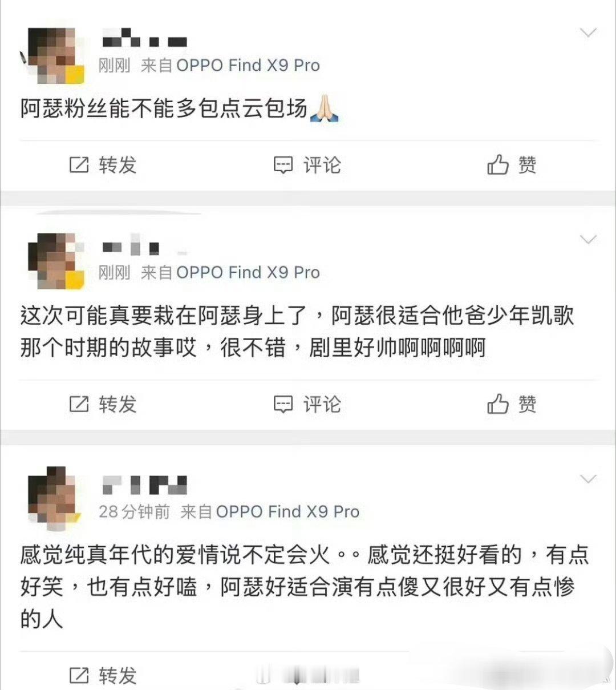Repost the 感觉纯真年代的爱情 post
Image resolution: width=616 pixels, height=690 pixels.
[x=103, y=676]
